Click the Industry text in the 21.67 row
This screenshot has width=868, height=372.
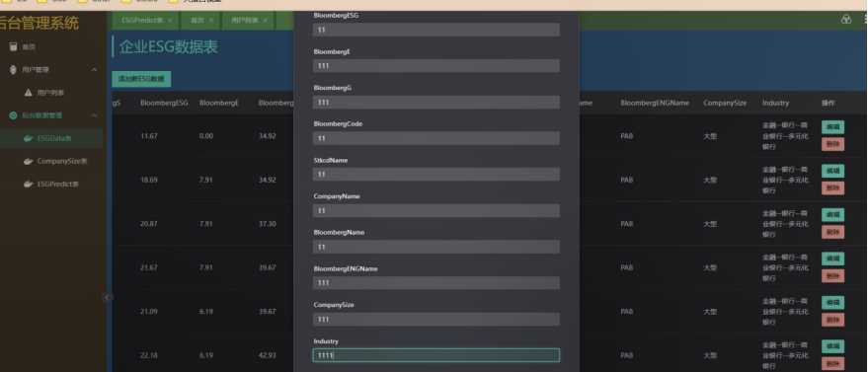tap(785, 267)
